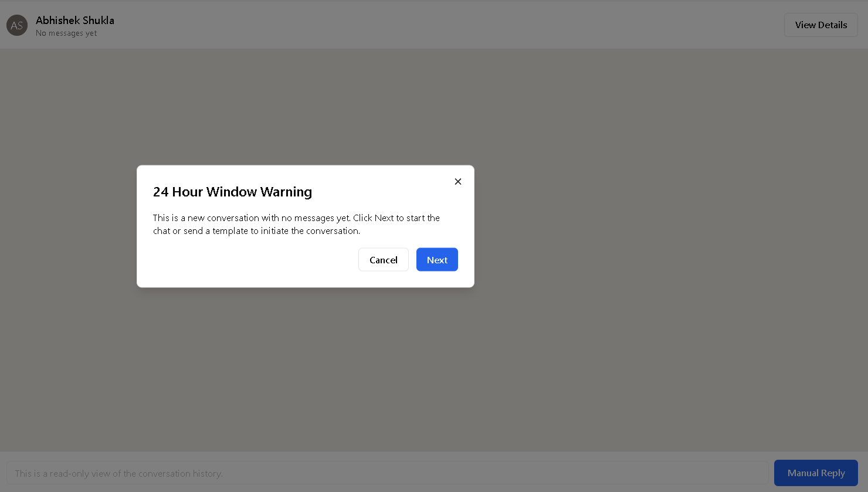Dismiss the dialog with the X icon
The width and height of the screenshot is (868, 492).
coord(458,182)
